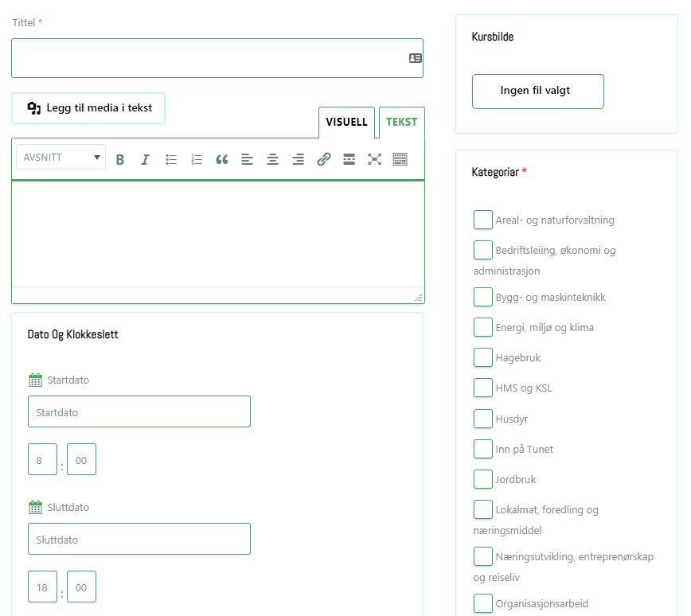Enable fullscreen editor mode

point(374,159)
